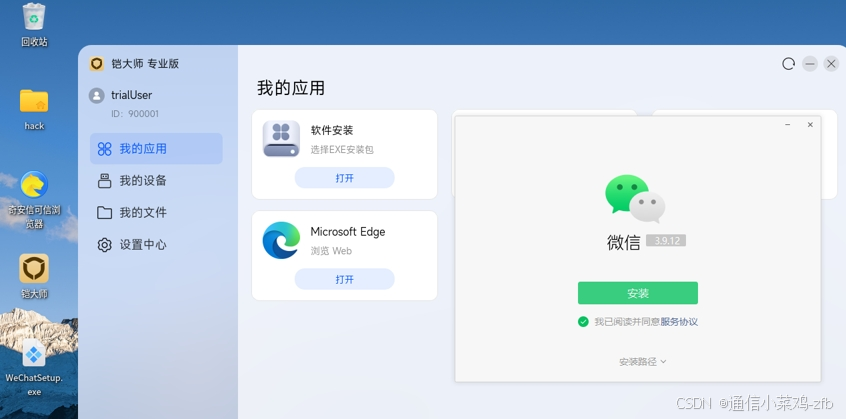Click the 我的应用 page heading
This screenshot has height=419, width=846.
coord(291,88)
